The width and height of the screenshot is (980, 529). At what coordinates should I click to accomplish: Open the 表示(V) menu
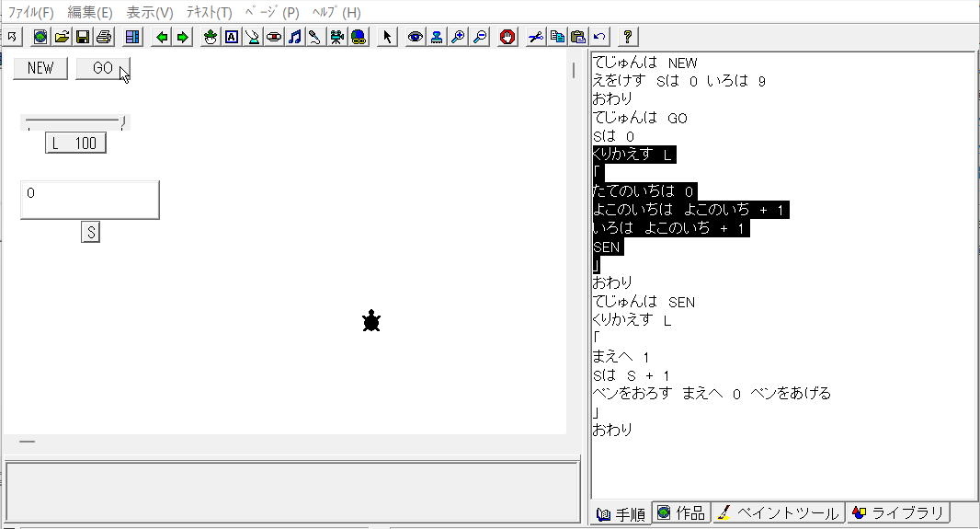coord(149,13)
